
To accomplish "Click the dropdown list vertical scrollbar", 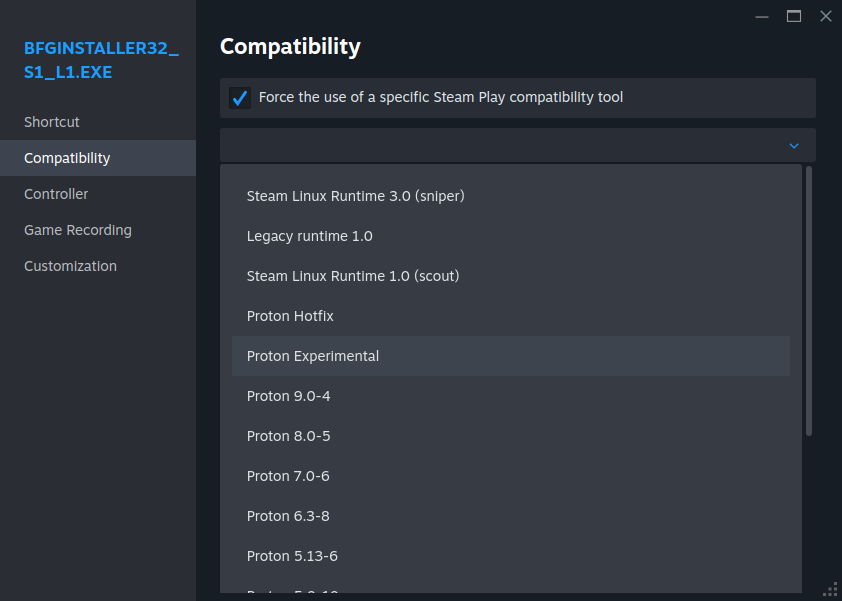I will 808,300.
